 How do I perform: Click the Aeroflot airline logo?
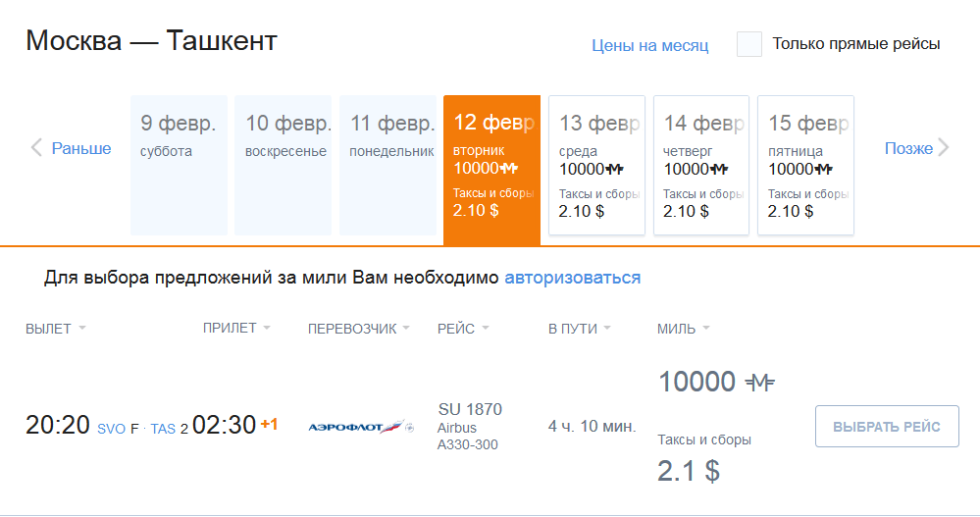point(361,427)
